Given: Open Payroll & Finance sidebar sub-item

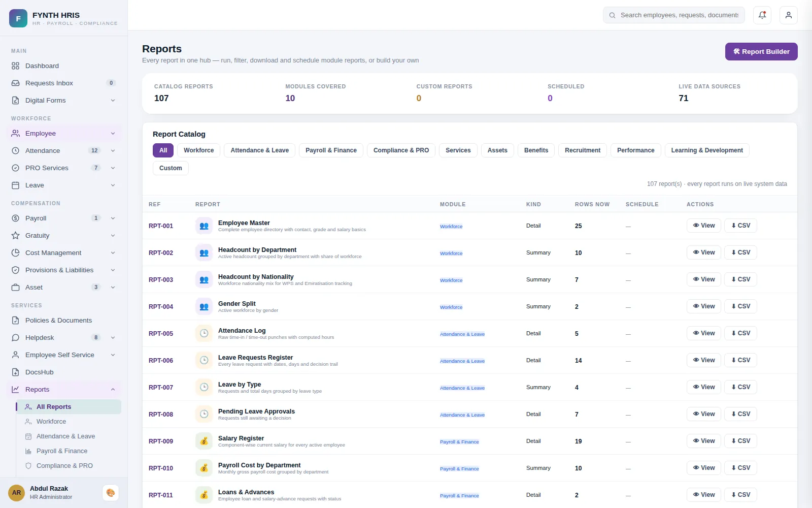Looking at the screenshot, I should point(68,451).
